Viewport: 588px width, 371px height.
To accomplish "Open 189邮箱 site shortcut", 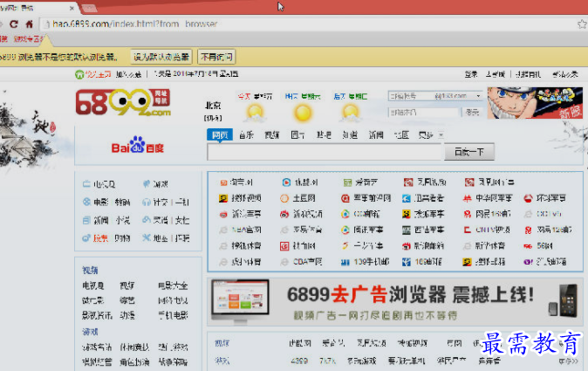I will (422, 262).
